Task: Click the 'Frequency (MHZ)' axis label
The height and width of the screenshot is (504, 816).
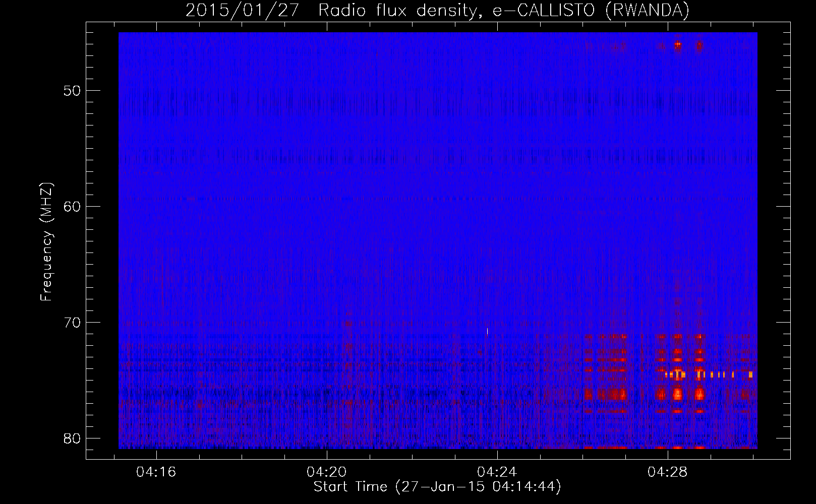Action: click(46, 242)
